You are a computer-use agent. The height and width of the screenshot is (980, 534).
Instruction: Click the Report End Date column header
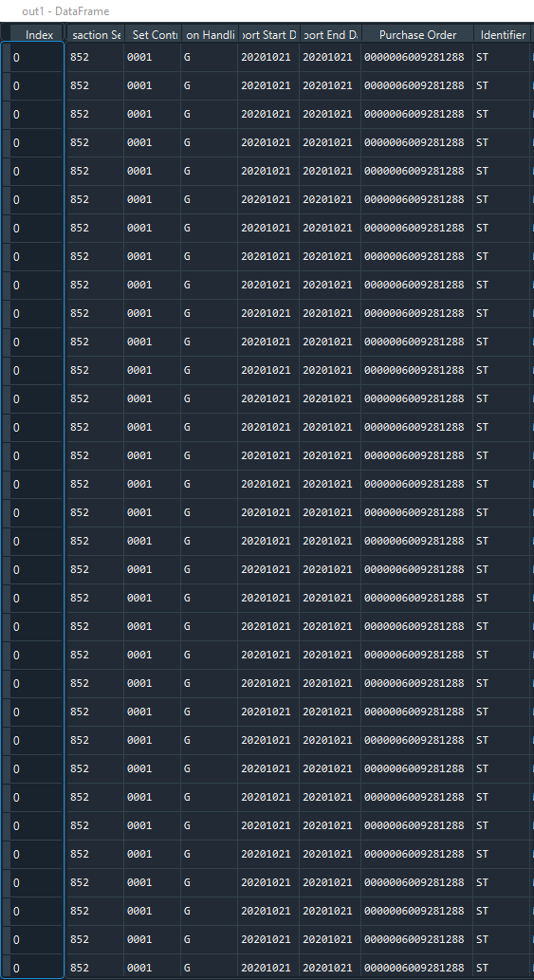click(330, 35)
